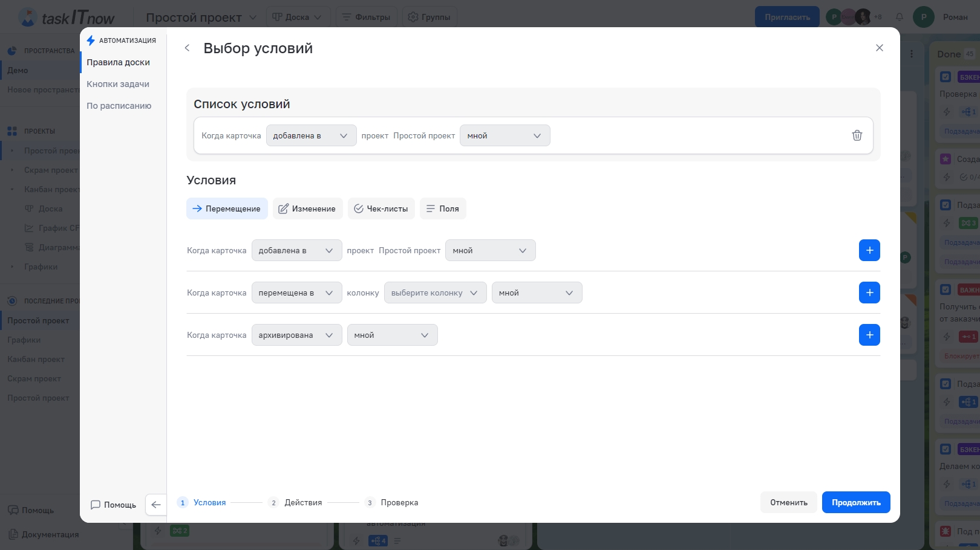Expand the 'архивирована' dropdown

tap(296, 335)
